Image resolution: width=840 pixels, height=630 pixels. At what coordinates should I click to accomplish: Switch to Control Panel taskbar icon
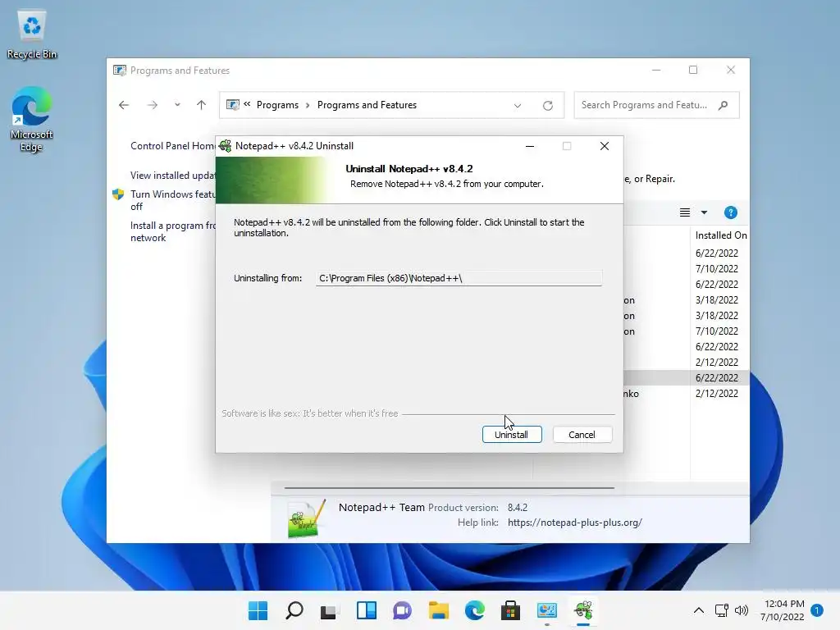coord(547,610)
